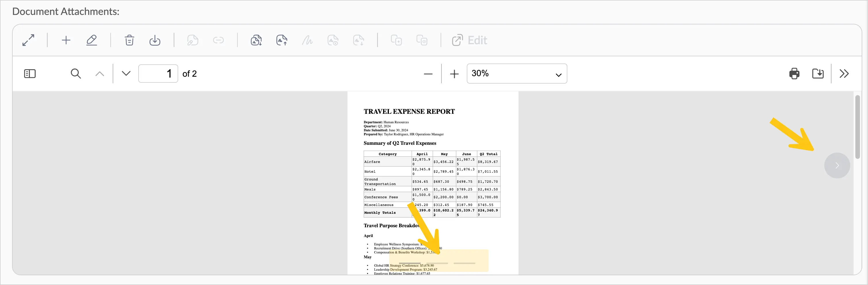Image resolution: width=868 pixels, height=285 pixels.
Task: Click the greyed-out document sign icon
Action: click(193, 40)
